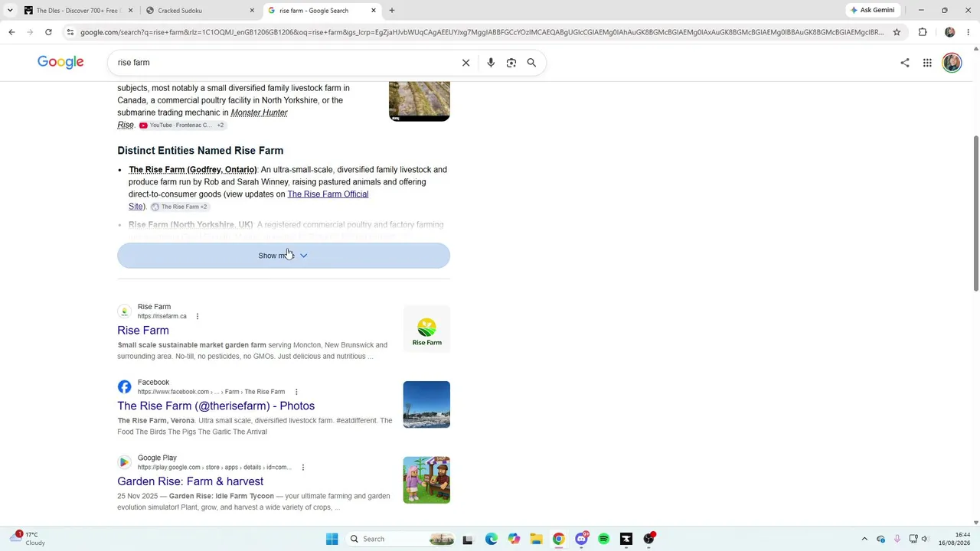Open The Rise Farm Photos Facebook link

pyautogui.click(x=216, y=406)
